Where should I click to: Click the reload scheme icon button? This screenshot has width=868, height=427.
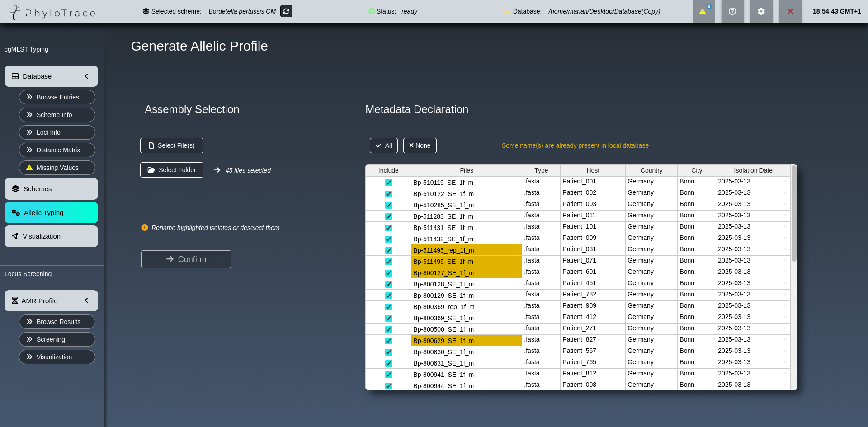click(x=286, y=11)
